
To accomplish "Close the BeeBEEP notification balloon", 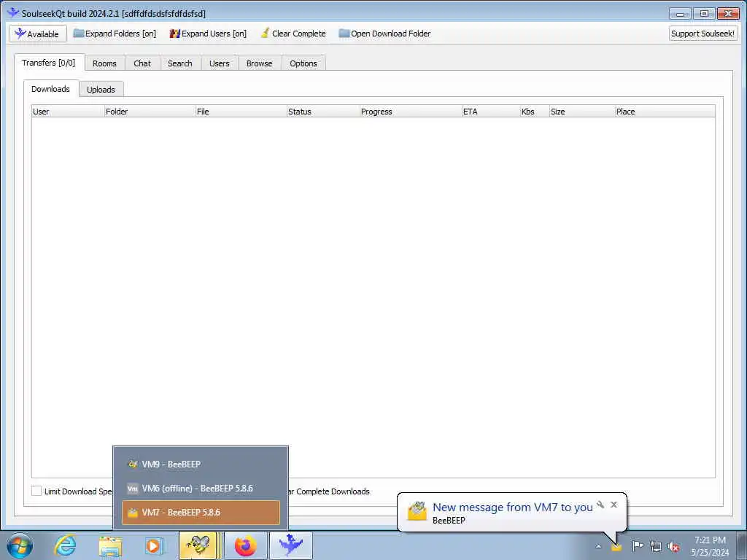I will point(614,505).
